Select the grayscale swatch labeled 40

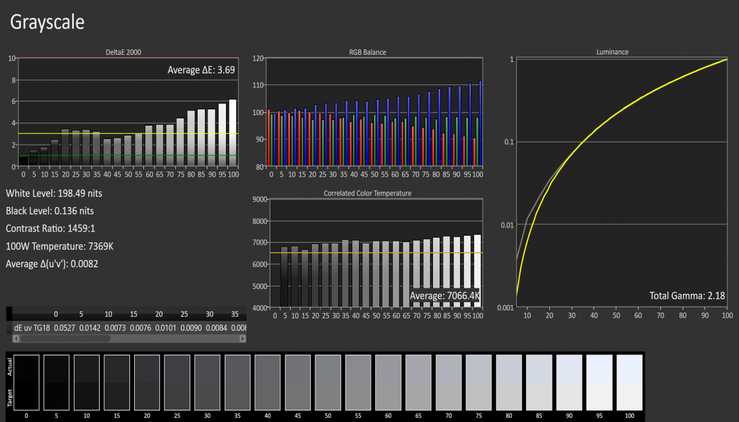268,382
